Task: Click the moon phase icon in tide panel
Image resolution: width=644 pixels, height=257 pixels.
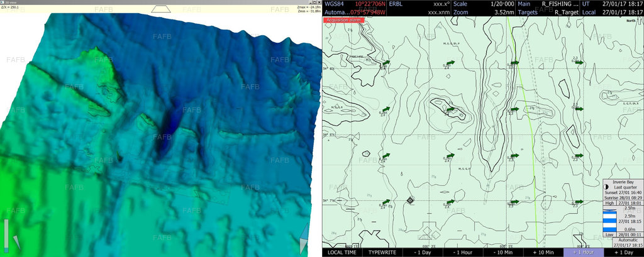Action: click(x=606, y=187)
